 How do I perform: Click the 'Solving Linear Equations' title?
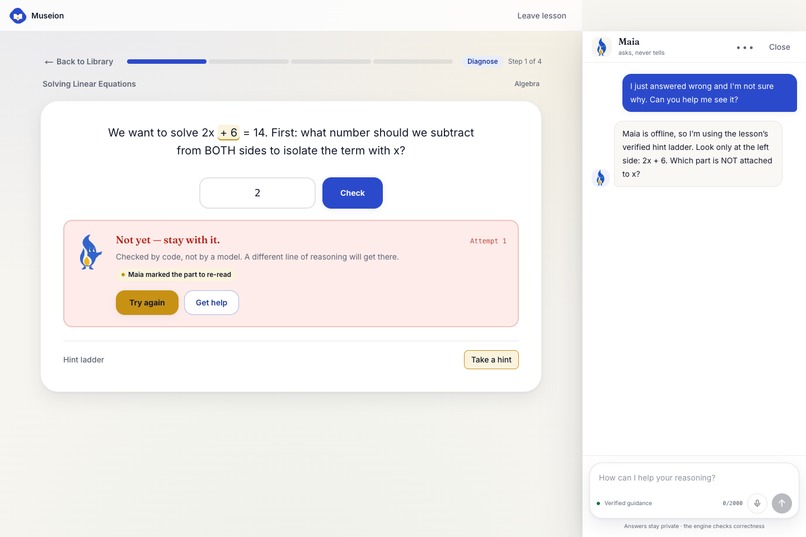click(89, 84)
